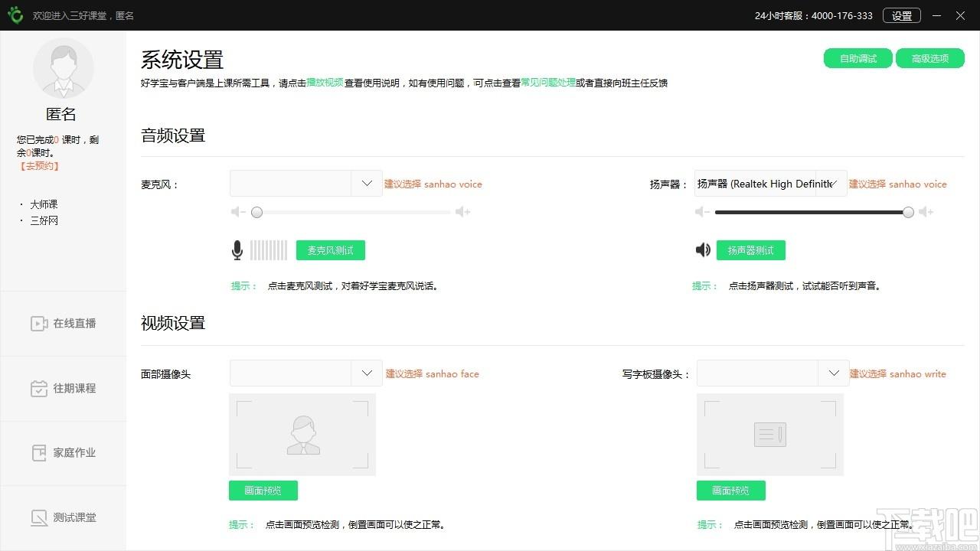Click the writing-board camera preview placeholder

pos(770,435)
